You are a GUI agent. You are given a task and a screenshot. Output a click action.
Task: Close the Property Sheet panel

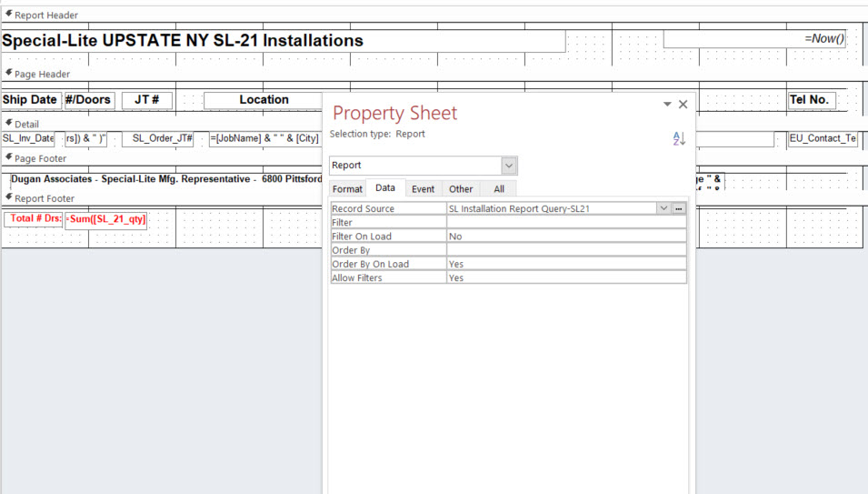click(x=683, y=104)
